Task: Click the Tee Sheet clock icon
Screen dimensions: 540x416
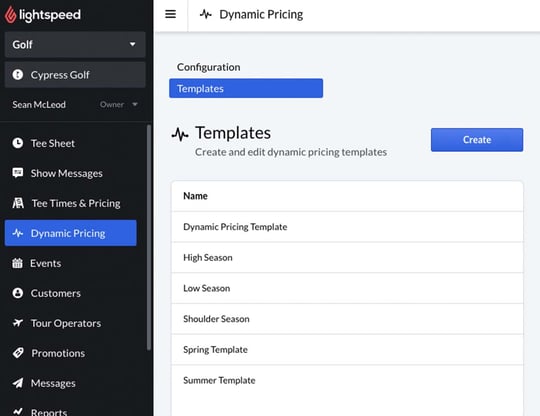Action: pos(18,143)
